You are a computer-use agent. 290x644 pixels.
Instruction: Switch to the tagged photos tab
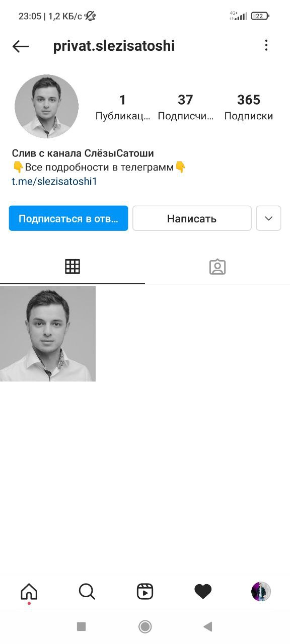[217, 267]
